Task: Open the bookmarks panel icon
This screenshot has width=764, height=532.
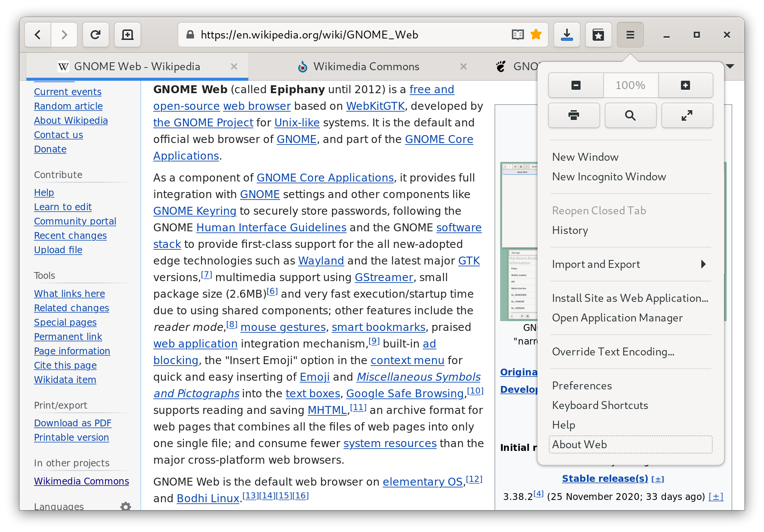Action: coord(598,35)
